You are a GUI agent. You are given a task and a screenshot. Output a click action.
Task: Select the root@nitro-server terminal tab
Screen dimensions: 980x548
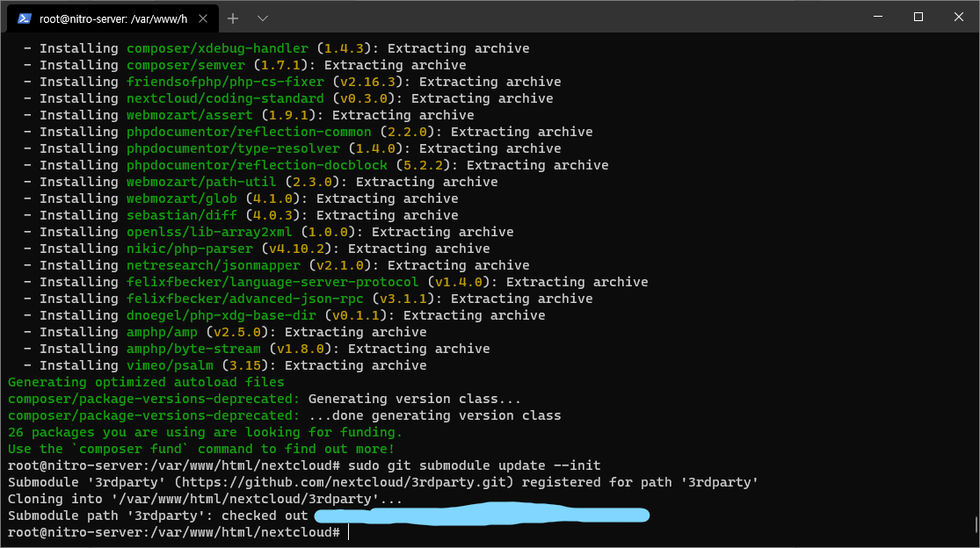(x=113, y=18)
